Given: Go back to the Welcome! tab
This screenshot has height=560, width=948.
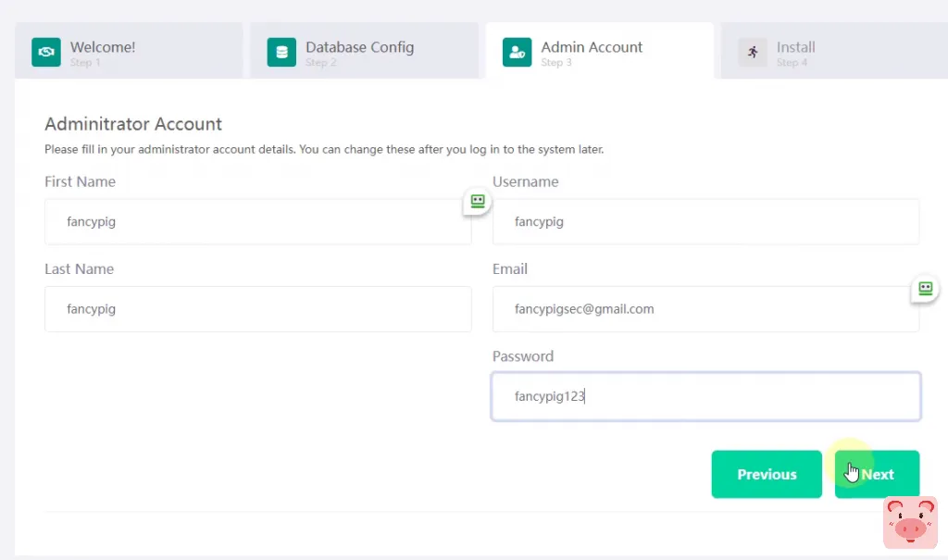Looking at the screenshot, I should coord(103,47).
